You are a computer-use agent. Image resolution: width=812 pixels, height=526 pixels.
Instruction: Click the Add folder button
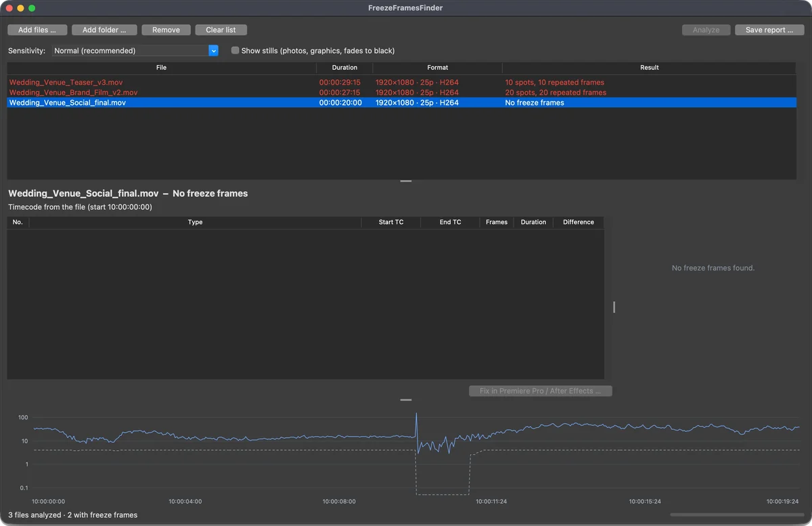[104, 30]
